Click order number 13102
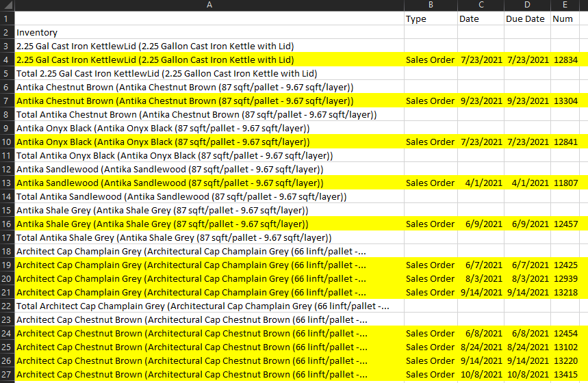This screenshot has height=383, width=588. (565, 347)
